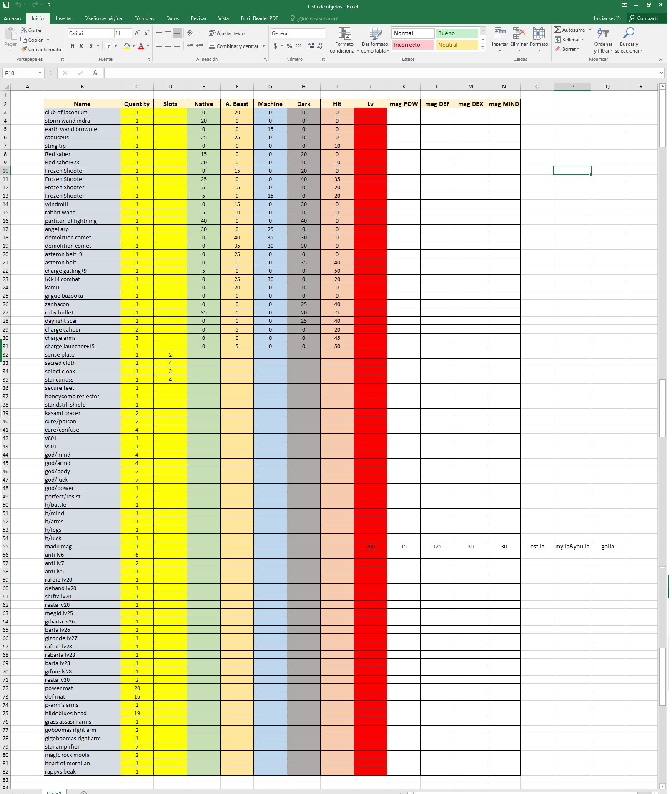Click the Cut scissors icon
The height and width of the screenshot is (794, 672).
click(x=24, y=30)
